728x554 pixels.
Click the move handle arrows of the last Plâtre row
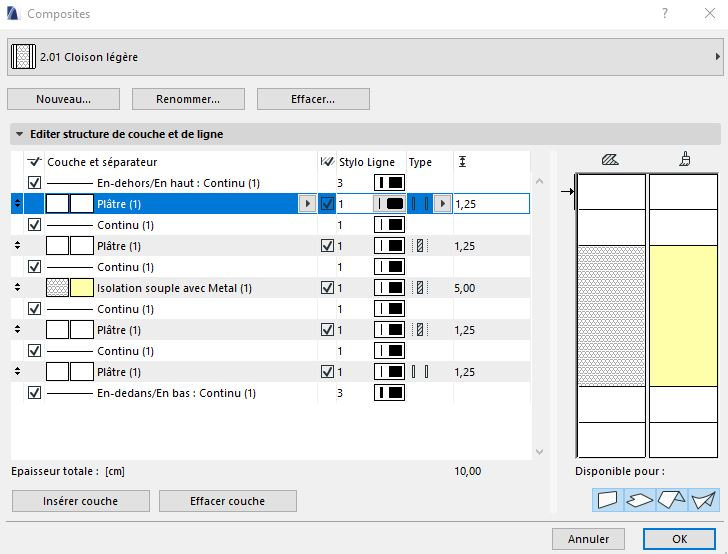pyautogui.click(x=18, y=372)
